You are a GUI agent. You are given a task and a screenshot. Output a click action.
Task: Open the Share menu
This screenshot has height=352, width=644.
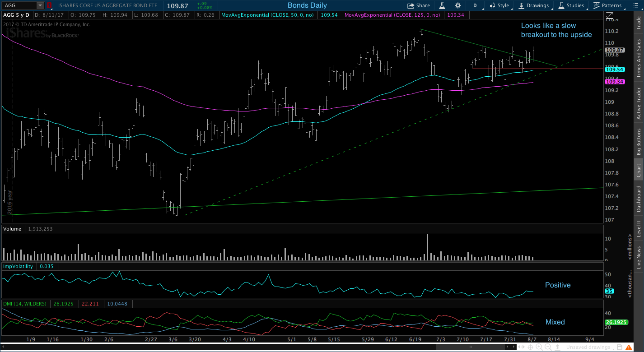coord(418,5)
